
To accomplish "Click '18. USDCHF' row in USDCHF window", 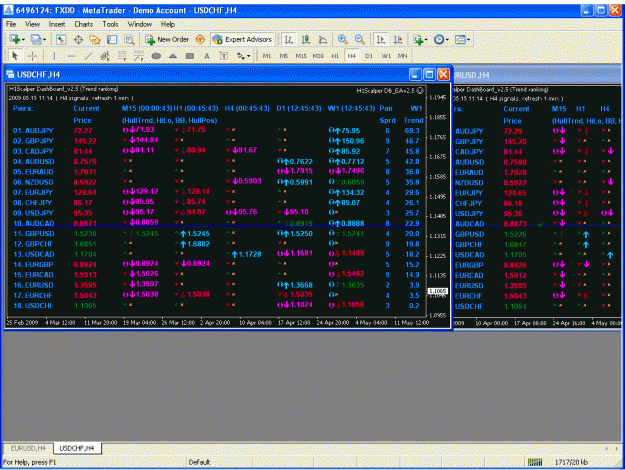I will [216, 306].
